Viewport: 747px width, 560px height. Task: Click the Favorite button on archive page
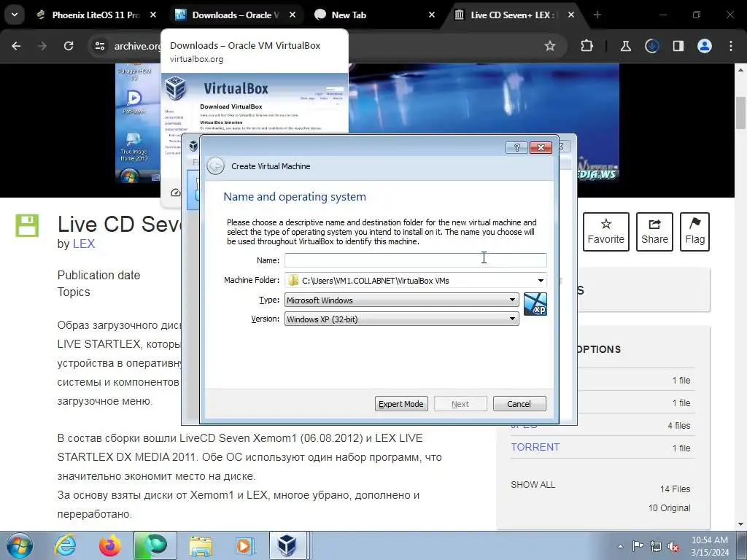pyautogui.click(x=606, y=231)
